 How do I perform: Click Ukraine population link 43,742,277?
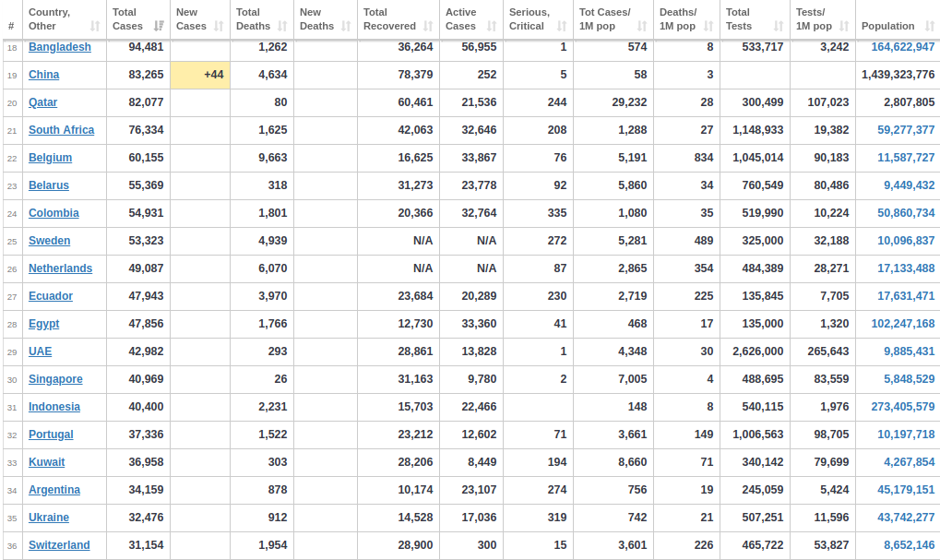tap(906, 518)
